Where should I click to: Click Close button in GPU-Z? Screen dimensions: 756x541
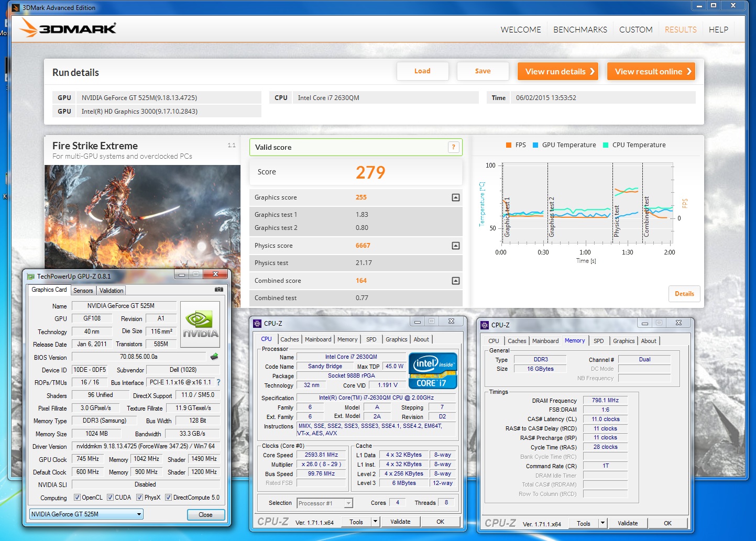point(206,515)
